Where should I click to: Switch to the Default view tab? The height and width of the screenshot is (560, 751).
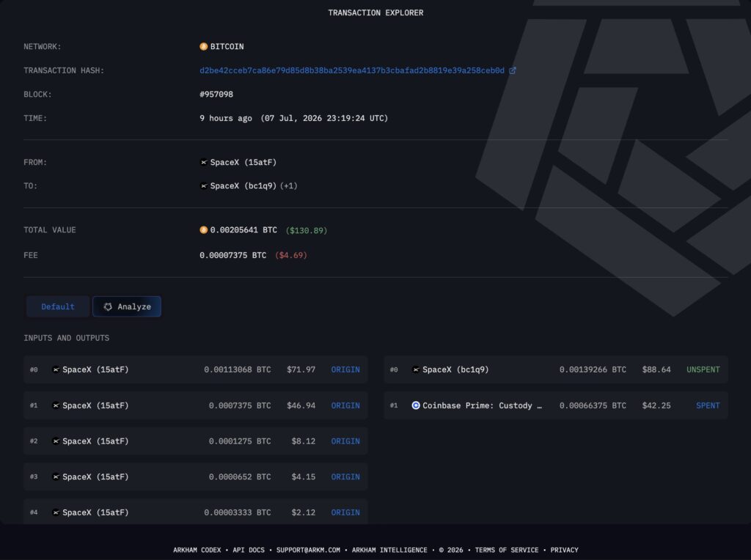click(57, 306)
